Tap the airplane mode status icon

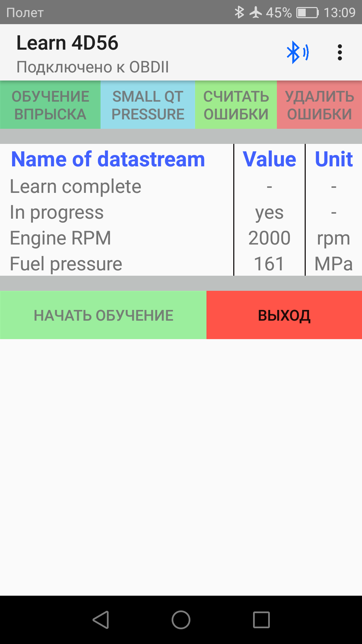click(x=256, y=12)
